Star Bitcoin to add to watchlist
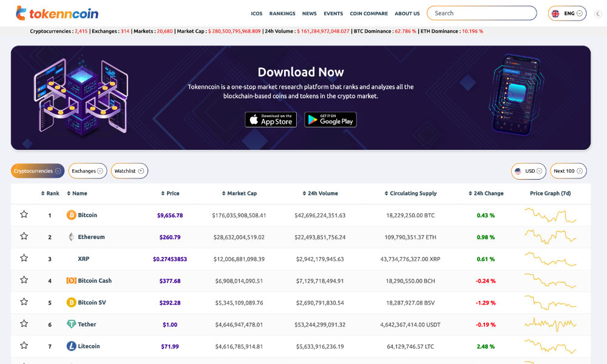607x364 pixels. 24,215
